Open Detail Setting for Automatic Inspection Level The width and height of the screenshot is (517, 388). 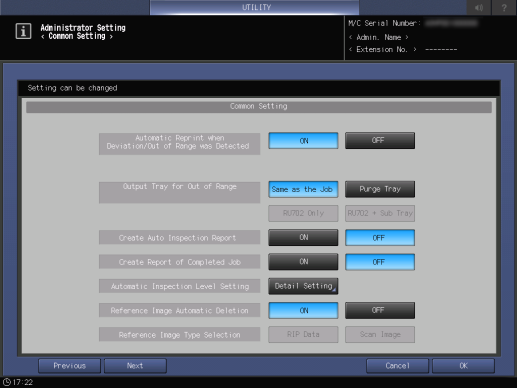(x=303, y=286)
